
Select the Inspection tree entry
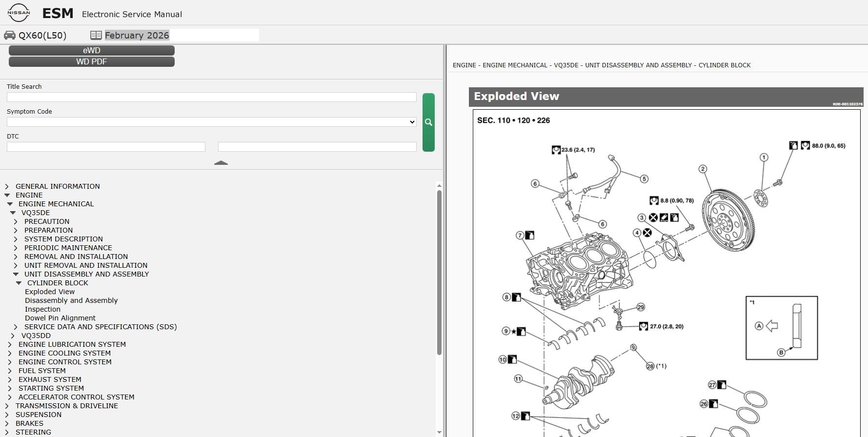(x=42, y=309)
